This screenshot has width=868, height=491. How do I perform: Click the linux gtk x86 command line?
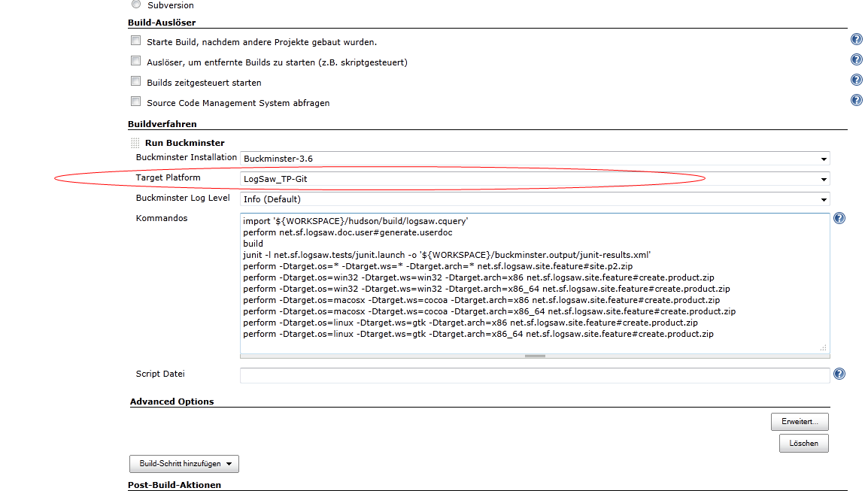click(x=471, y=323)
